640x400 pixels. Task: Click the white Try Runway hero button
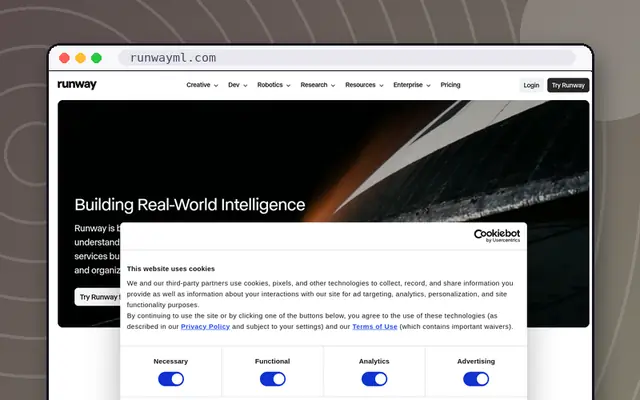98,297
